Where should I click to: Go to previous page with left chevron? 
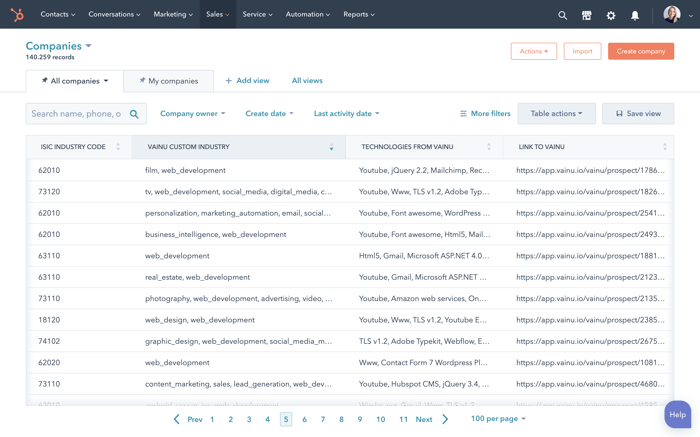pyautogui.click(x=177, y=419)
